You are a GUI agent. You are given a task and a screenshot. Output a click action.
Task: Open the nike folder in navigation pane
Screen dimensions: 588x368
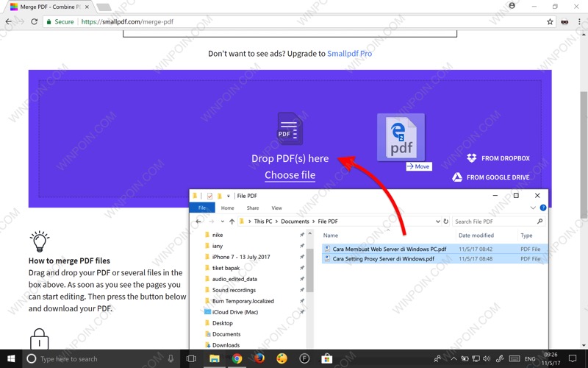pyautogui.click(x=217, y=235)
